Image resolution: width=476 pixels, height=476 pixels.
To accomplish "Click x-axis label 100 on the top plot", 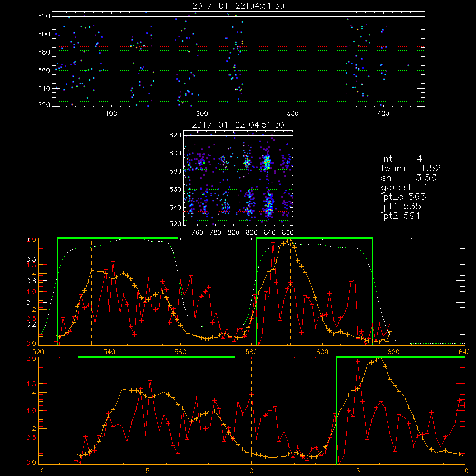I will [x=111, y=113].
